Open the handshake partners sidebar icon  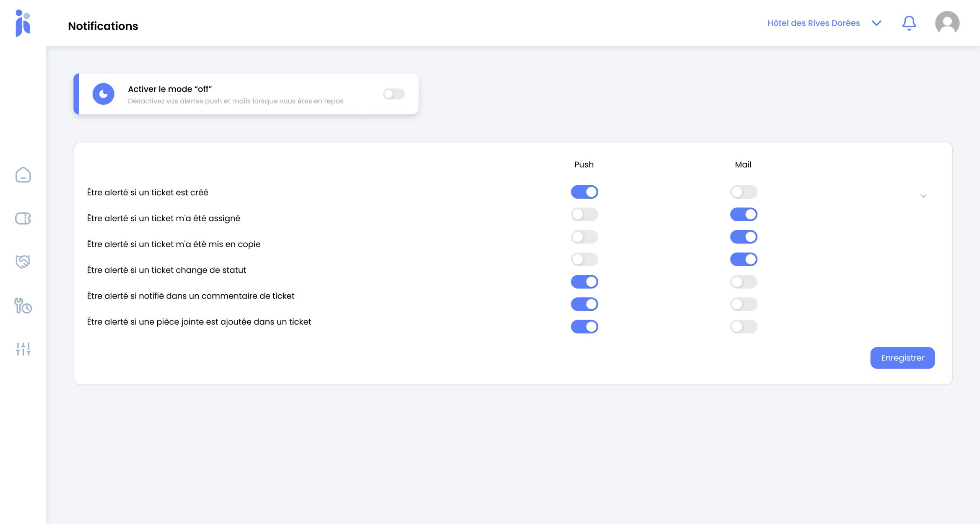[23, 262]
